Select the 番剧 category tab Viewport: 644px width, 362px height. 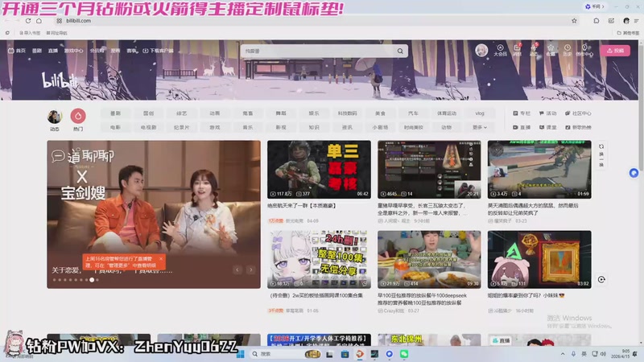tap(115, 113)
